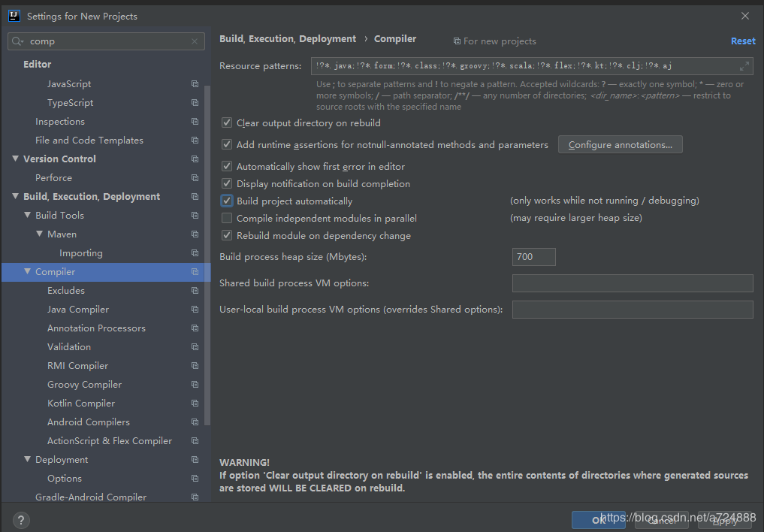Click the Reset link
Image resolution: width=764 pixels, height=532 pixels.
(x=743, y=41)
